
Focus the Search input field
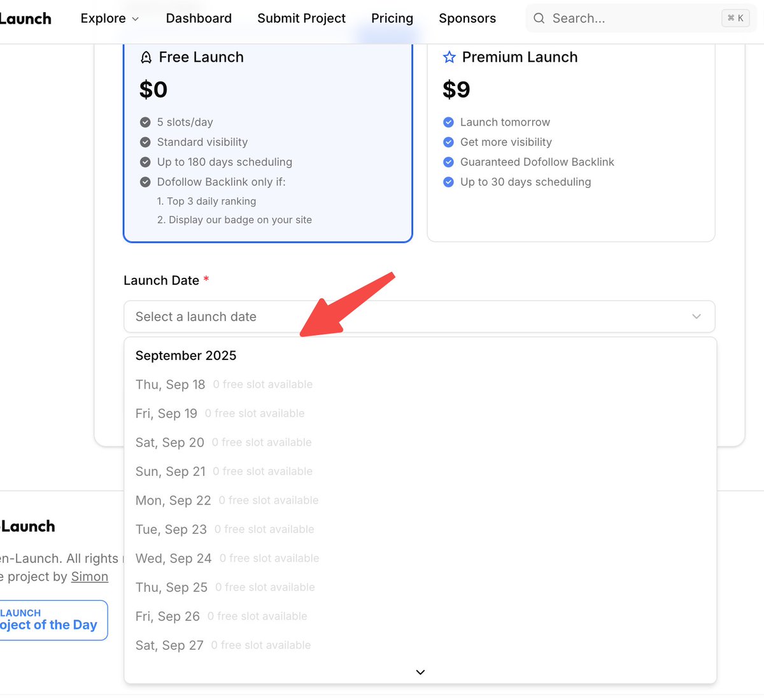641,18
